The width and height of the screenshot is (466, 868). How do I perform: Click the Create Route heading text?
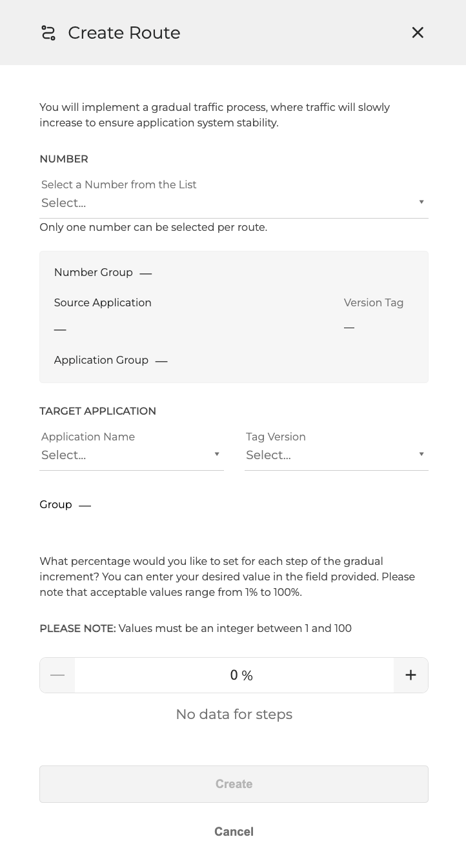[x=124, y=33]
